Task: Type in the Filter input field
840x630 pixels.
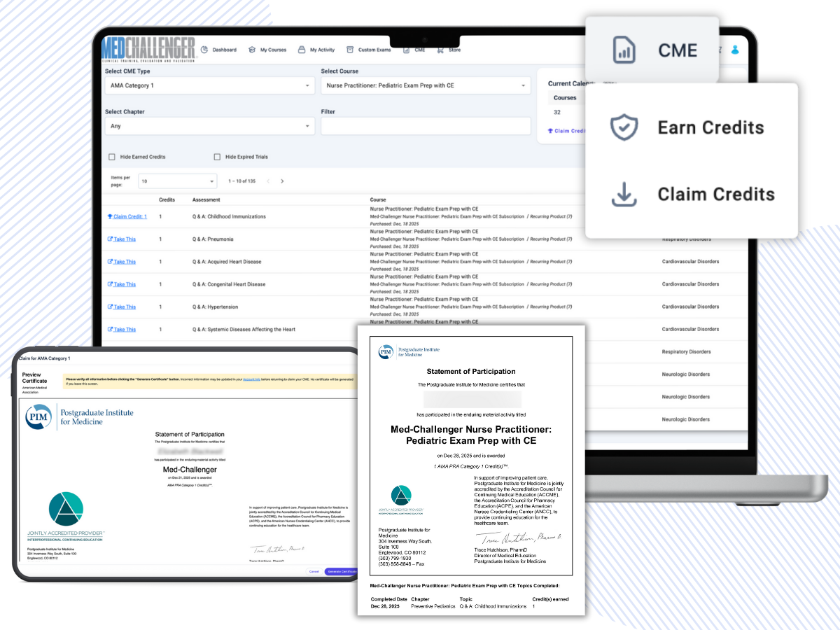Action: (x=426, y=126)
